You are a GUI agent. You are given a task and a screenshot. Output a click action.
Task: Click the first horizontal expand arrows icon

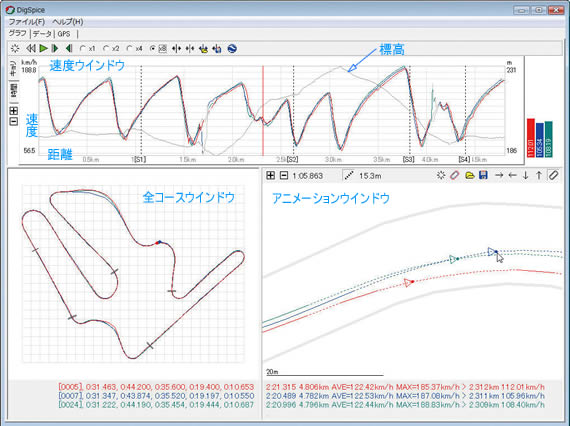[177, 48]
